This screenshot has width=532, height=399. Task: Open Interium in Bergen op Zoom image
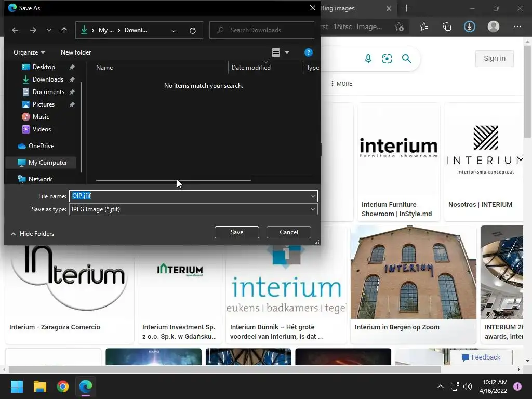(413, 284)
